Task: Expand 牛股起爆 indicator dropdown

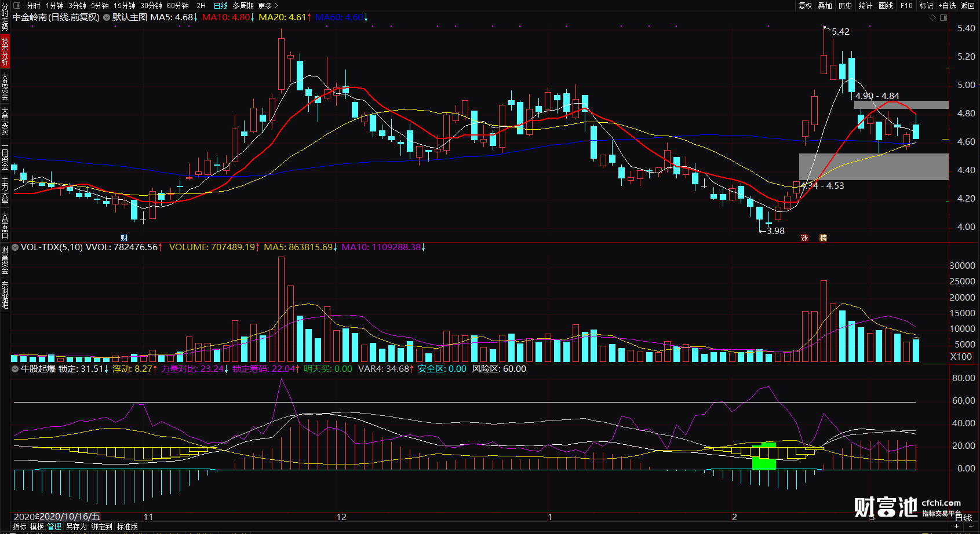Action: click(x=15, y=369)
